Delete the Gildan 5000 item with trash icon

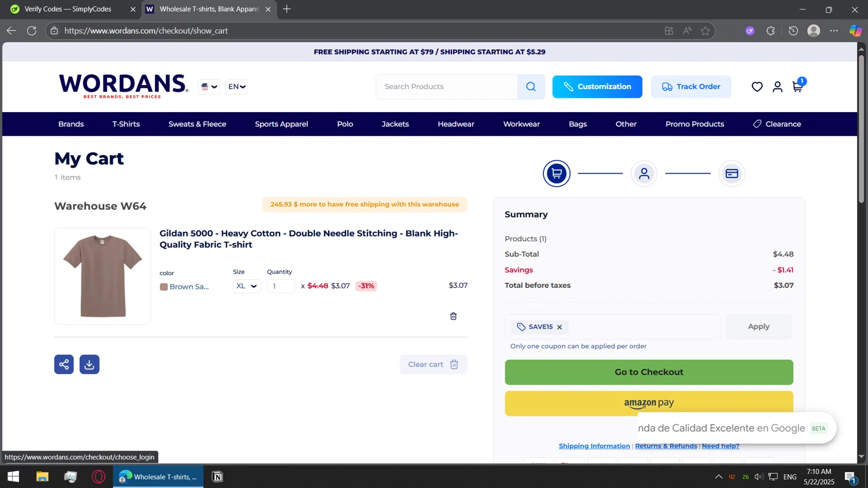pos(453,316)
